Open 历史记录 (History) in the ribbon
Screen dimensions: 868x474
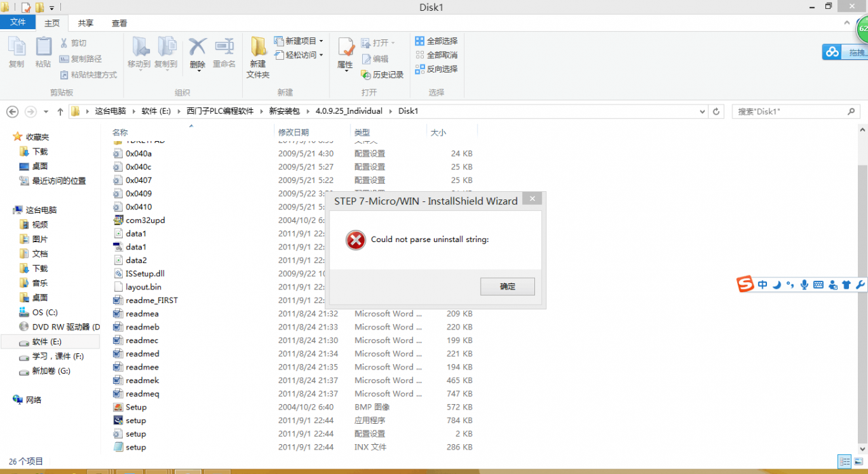tap(382, 75)
